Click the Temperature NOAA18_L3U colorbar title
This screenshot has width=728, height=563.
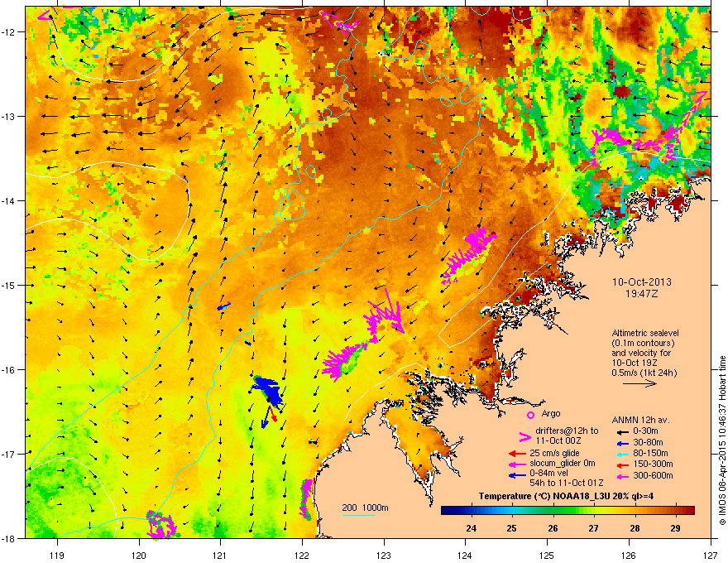pyautogui.click(x=568, y=495)
